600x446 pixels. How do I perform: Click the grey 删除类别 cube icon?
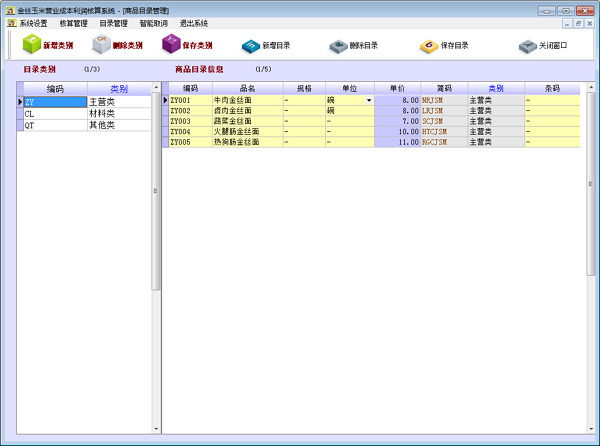click(101, 44)
